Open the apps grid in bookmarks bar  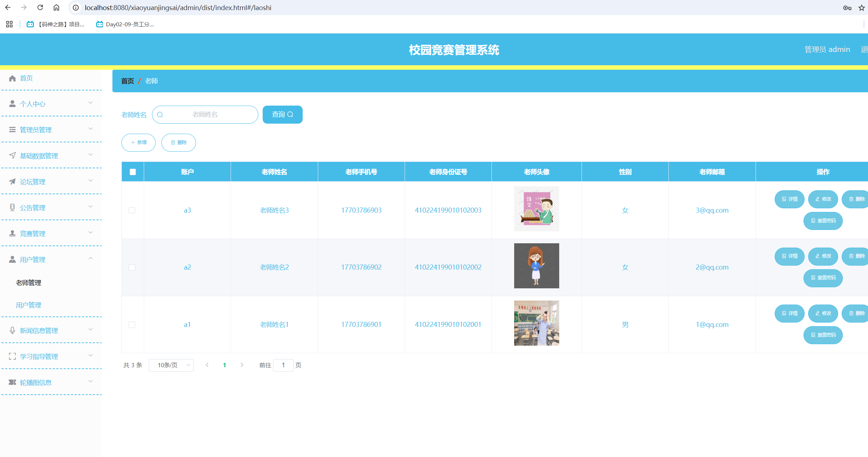coord(9,24)
